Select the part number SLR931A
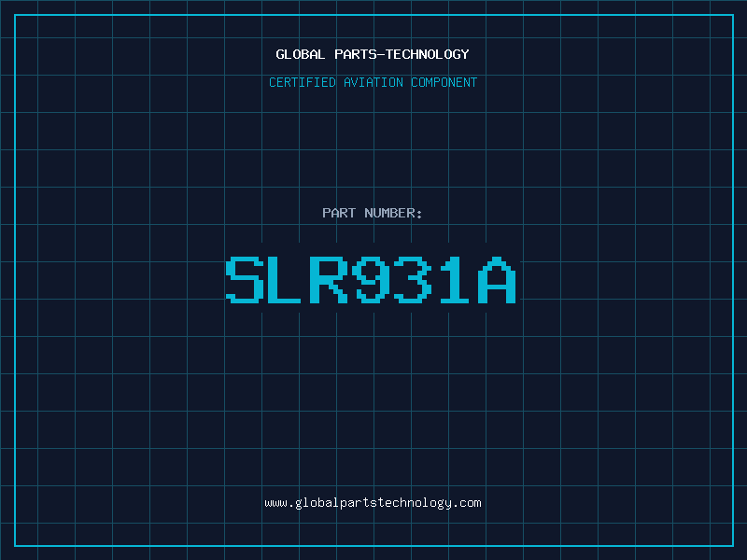Screen dimensions: 747x560 371,280
